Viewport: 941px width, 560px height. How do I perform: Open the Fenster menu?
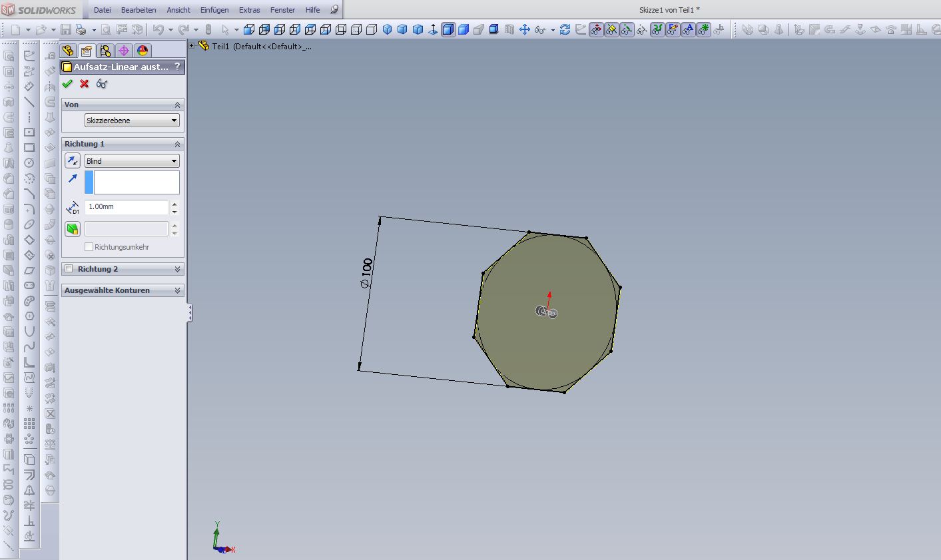(x=282, y=10)
